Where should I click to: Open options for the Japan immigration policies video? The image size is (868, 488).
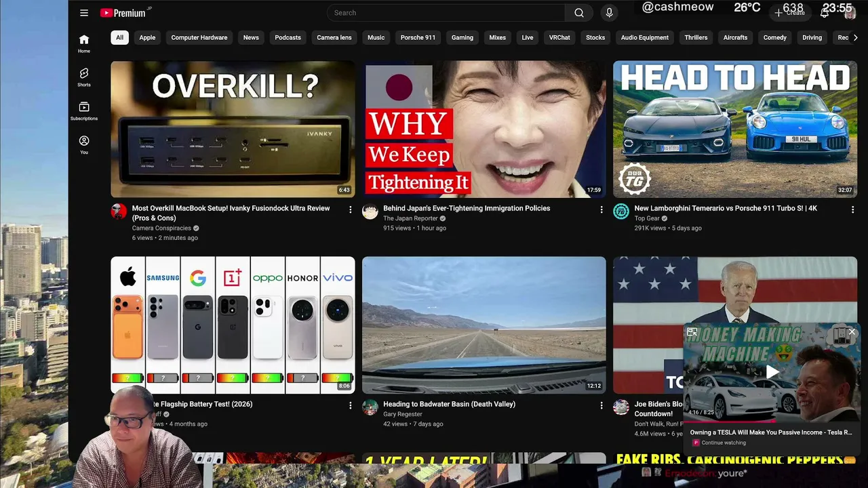[x=601, y=210]
